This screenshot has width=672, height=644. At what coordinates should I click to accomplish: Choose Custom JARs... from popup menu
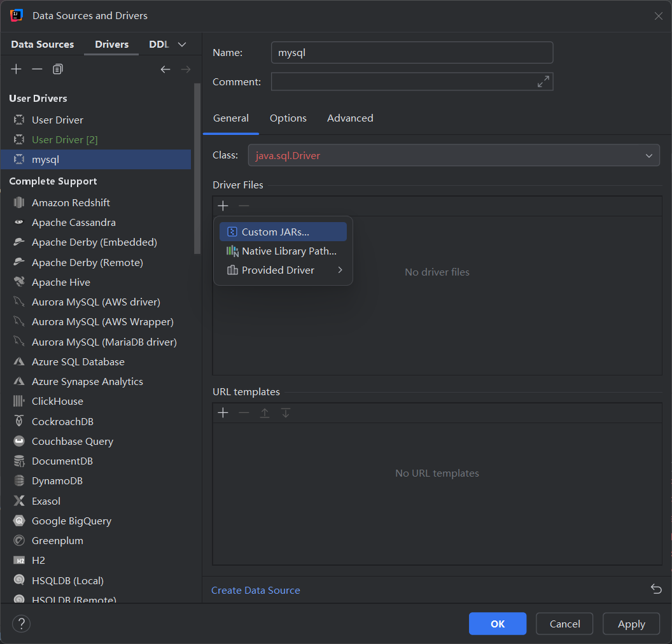pos(283,232)
